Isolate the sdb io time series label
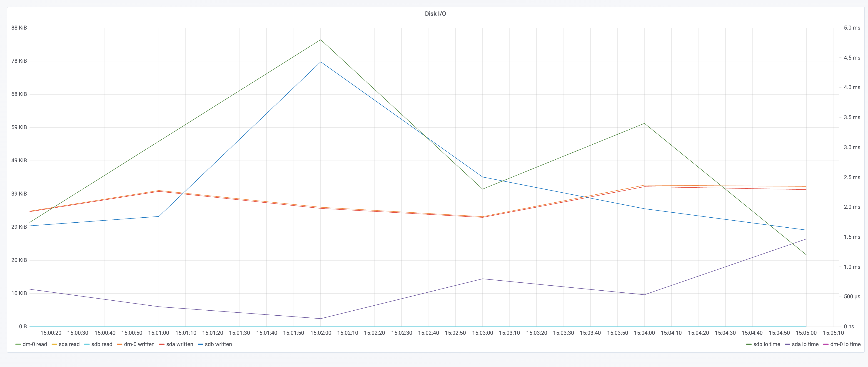Viewport: 868px width, 367px height. (x=767, y=344)
